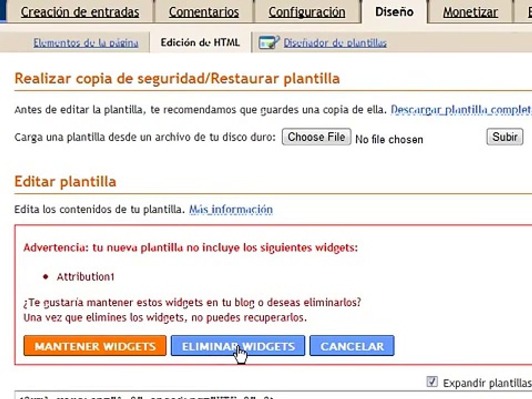Screen dimensions: 532x399
Task: Click the Diseñador de plantillas text link
Action: [335, 43]
